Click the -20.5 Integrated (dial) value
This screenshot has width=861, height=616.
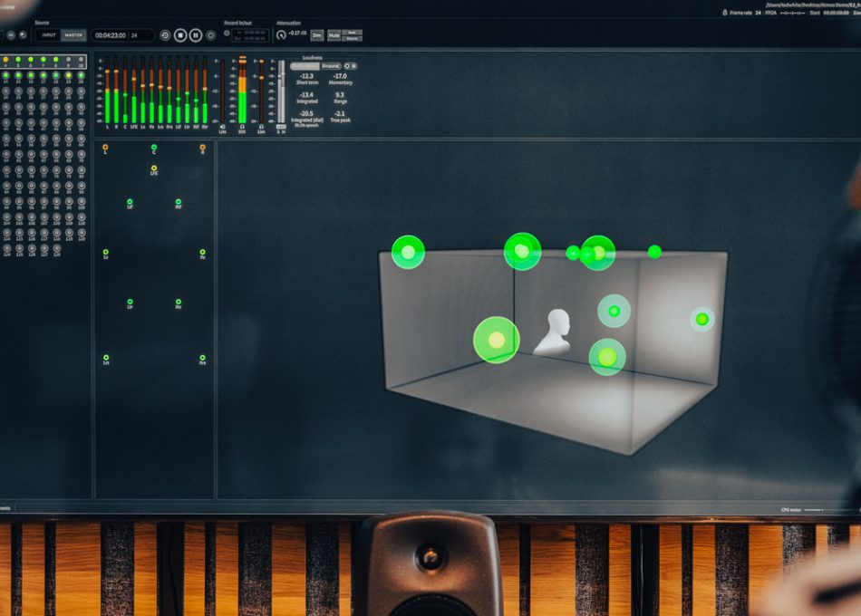pyautogui.click(x=307, y=113)
